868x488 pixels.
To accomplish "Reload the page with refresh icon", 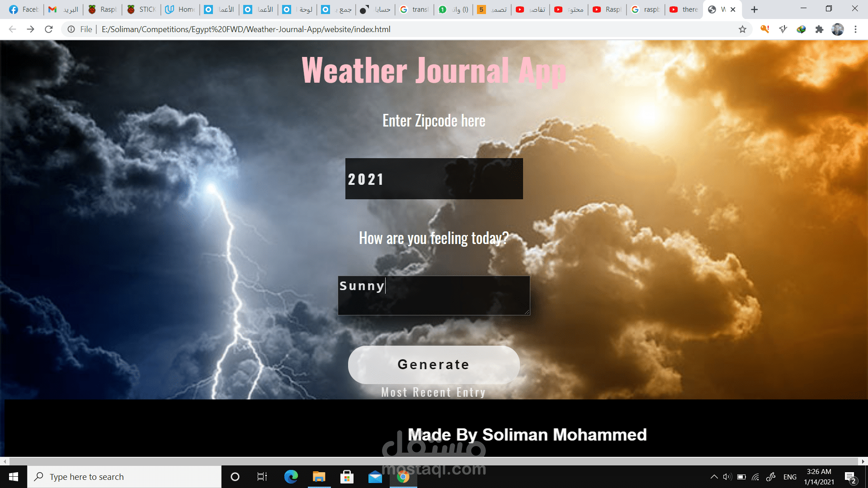I will pyautogui.click(x=49, y=29).
